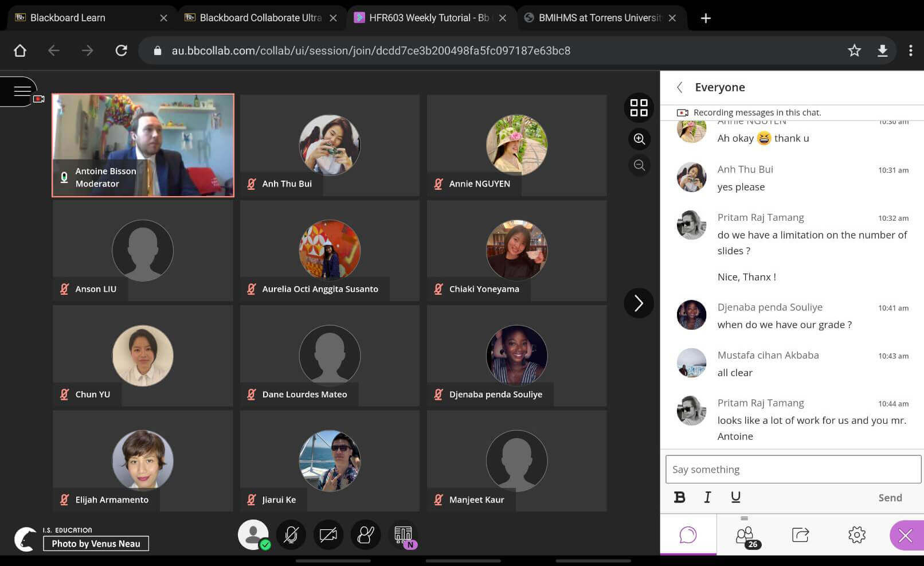Open the Session menu hamburger icon
The width and height of the screenshot is (924, 566).
click(22, 91)
